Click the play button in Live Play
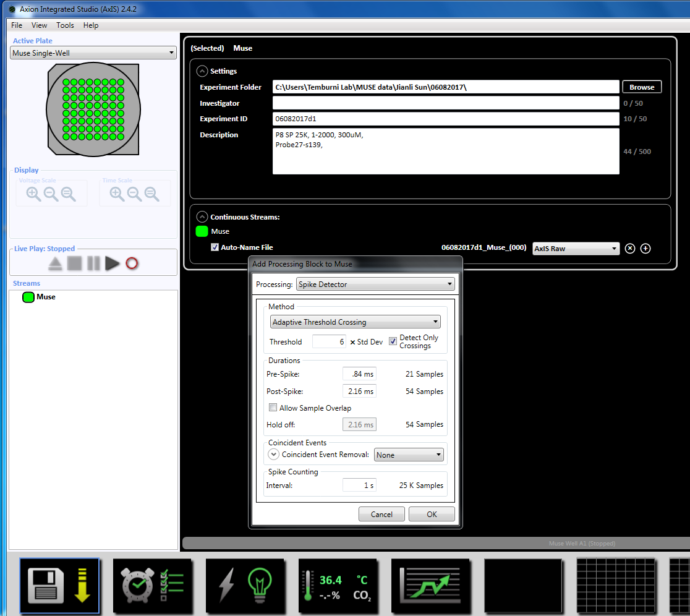Screen dimensions: 690x616 (112, 263)
